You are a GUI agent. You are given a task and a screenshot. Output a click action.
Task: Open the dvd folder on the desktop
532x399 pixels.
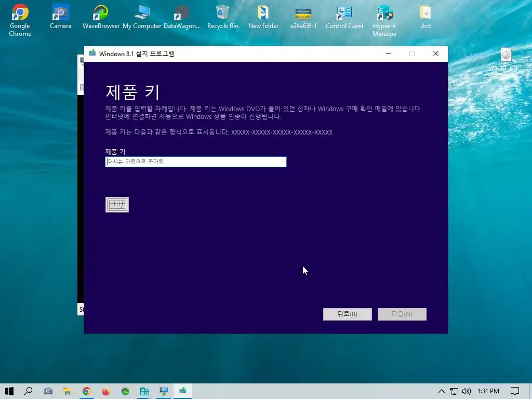coord(425,17)
